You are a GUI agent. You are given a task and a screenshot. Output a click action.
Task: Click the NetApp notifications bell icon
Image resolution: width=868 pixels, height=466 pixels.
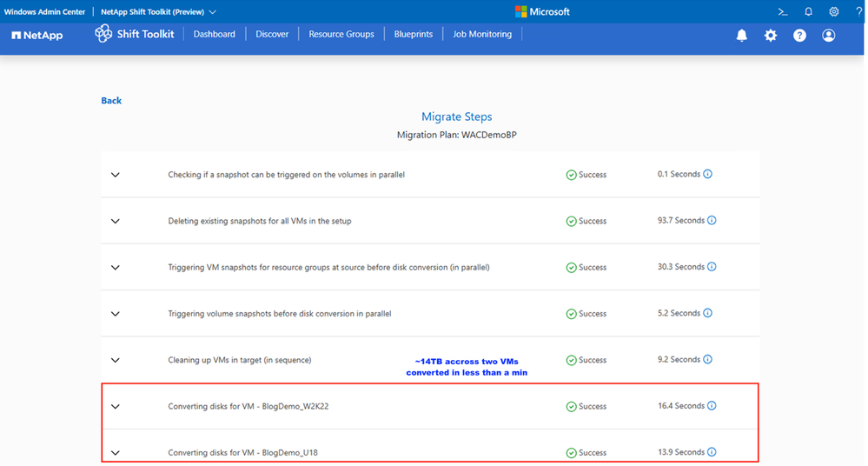tap(742, 36)
